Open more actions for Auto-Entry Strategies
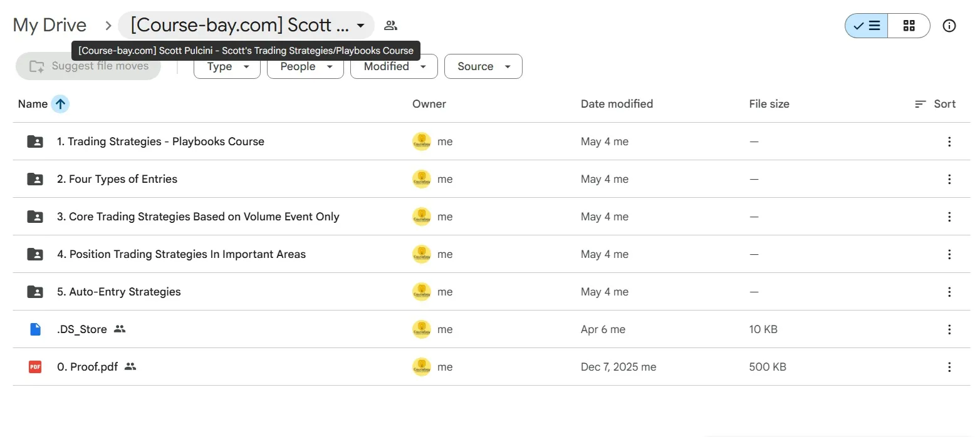 coord(949,292)
